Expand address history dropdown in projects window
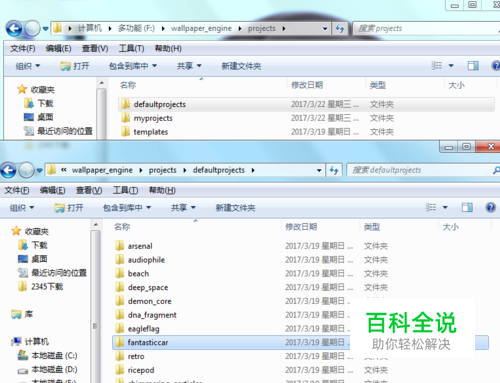 click(x=325, y=29)
